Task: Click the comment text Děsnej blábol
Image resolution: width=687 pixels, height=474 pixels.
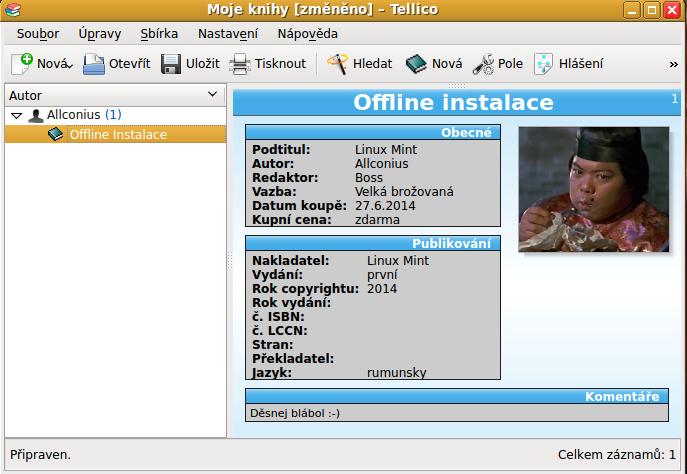Action: coord(295,413)
